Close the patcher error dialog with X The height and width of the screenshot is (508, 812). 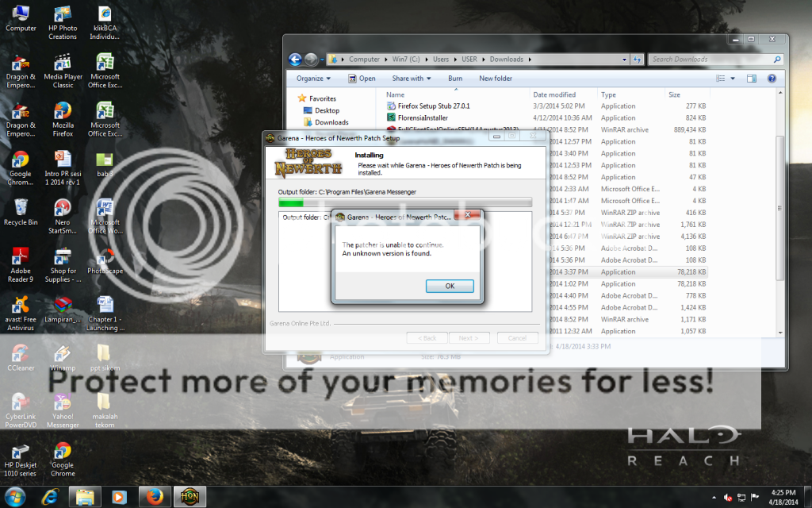tap(468, 214)
